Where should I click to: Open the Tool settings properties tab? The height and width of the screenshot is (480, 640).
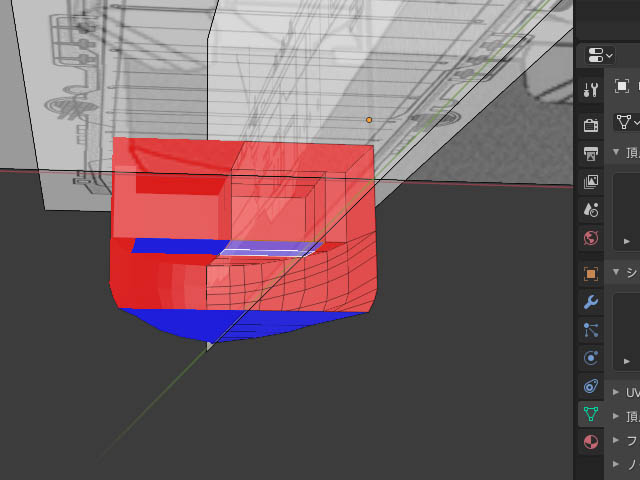(591, 90)
